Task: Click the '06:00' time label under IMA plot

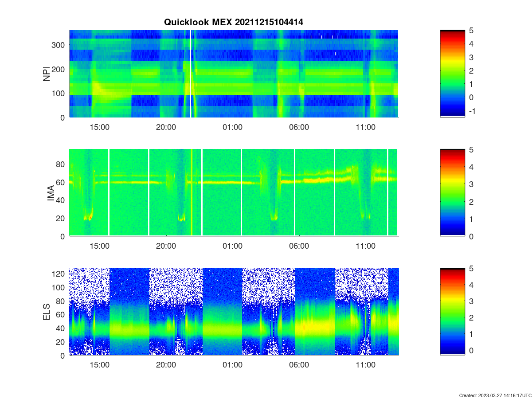Action: 299,246
